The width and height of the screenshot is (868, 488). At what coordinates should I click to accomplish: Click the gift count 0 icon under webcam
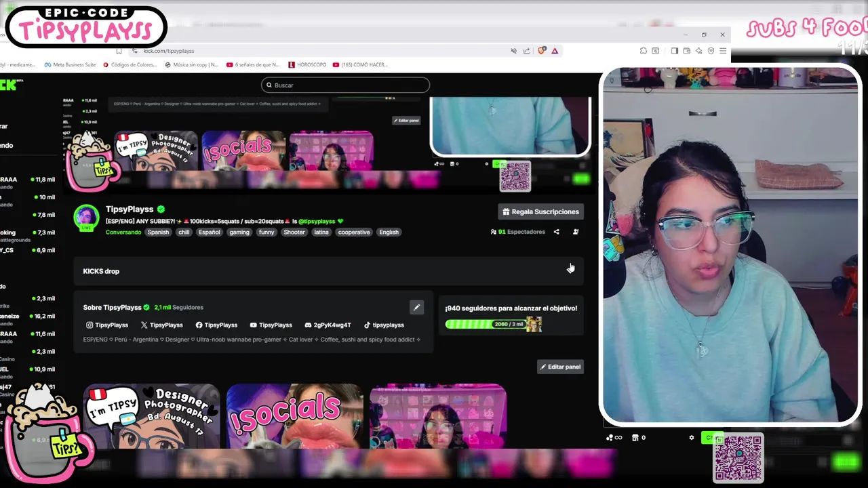[639, 438]
